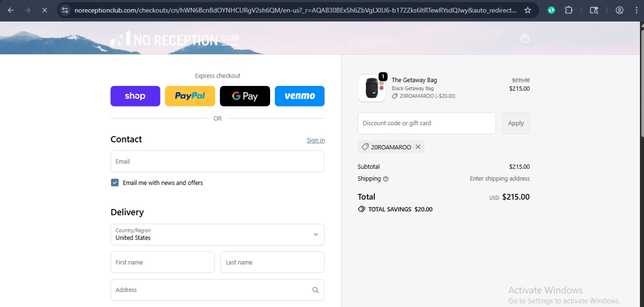This screenshot has width=644, height=307.
Task: Click the No Reception Club logo
Action: (174, 39)
